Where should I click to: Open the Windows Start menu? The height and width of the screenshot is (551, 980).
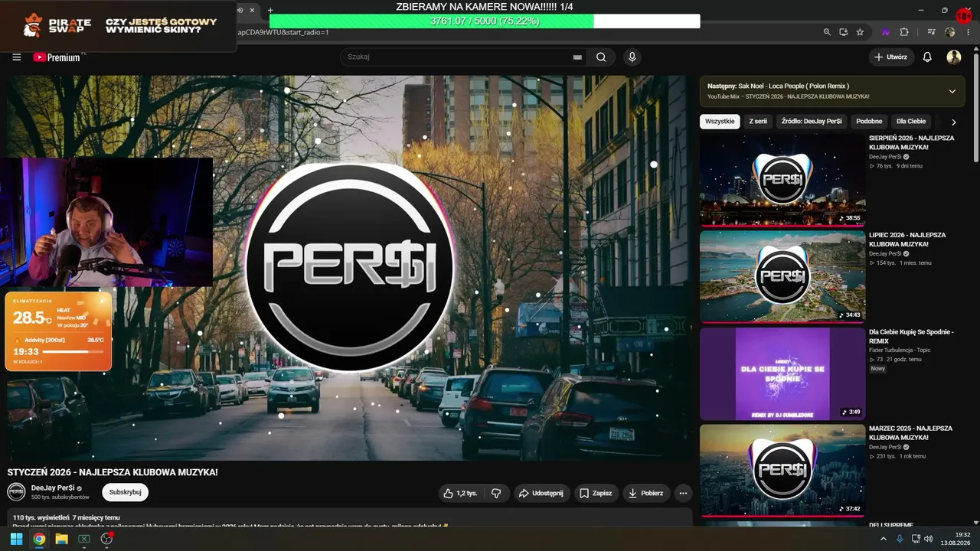(16, 539)
